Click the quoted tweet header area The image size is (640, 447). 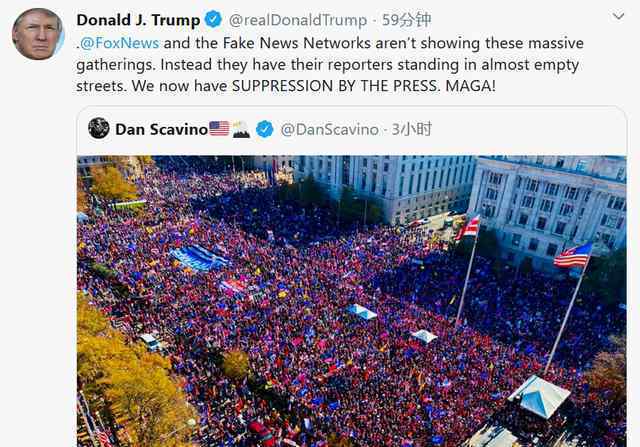click(351, 129)
